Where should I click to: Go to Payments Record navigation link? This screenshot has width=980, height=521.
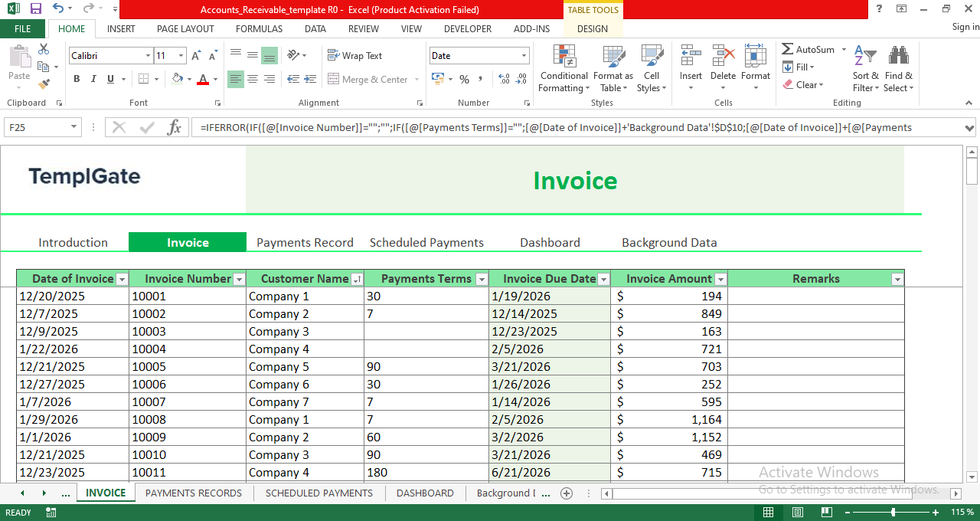pos(305,243)
